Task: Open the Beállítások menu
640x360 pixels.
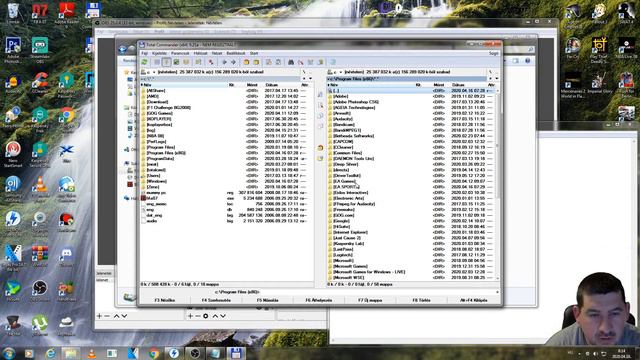Action: point(236,53)
